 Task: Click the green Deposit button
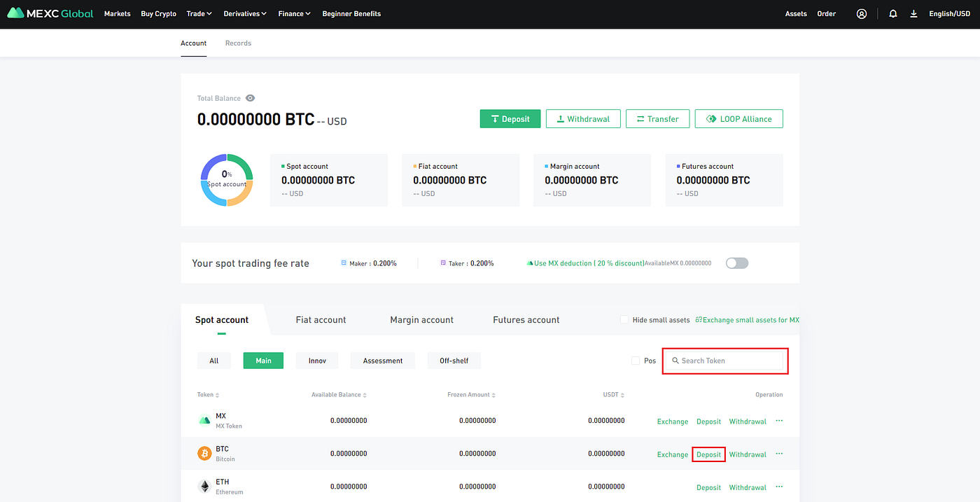pyautogui.click(x=510, y=119)
